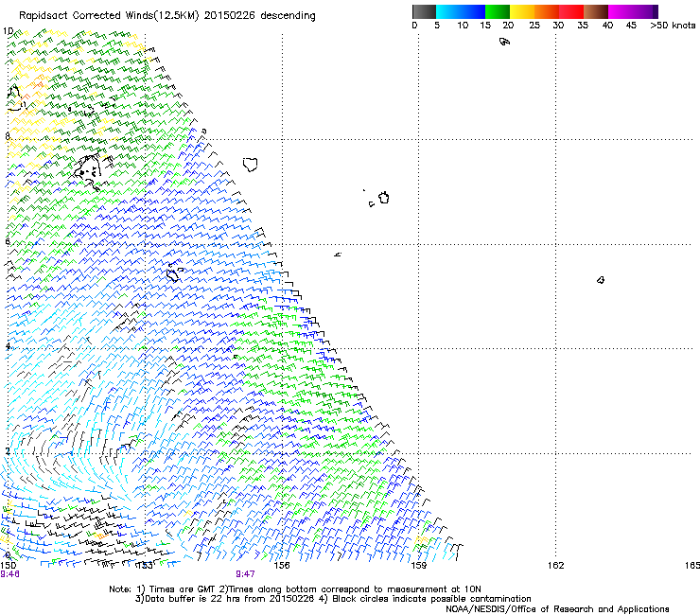Click the magenta-purple 40-50 knots legend segment
Viewport: 700px width, 615px height.
pos(633,11)
